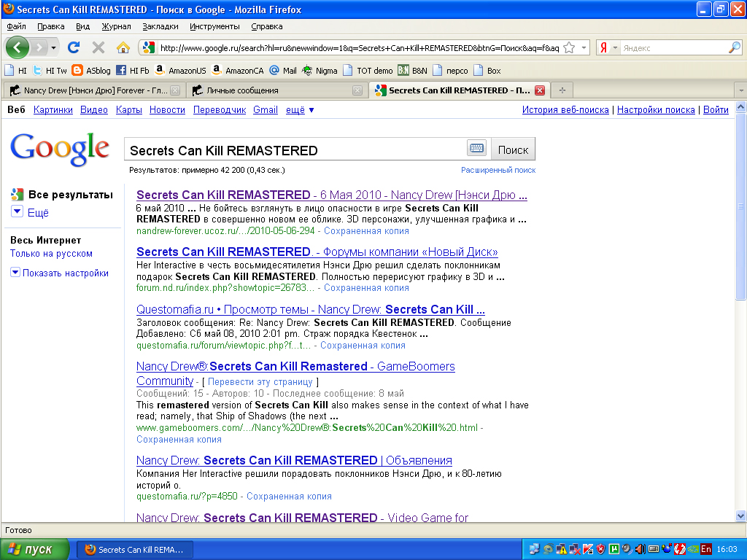747x560 pixels.
Task: Click the пуск Start button
Action: (35, 550)
